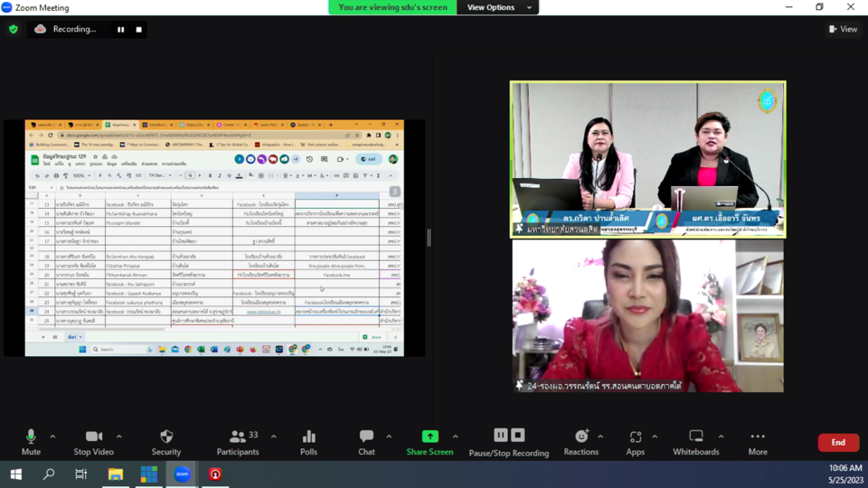
Task: Stop Video camera button
Action: [93, 443]
